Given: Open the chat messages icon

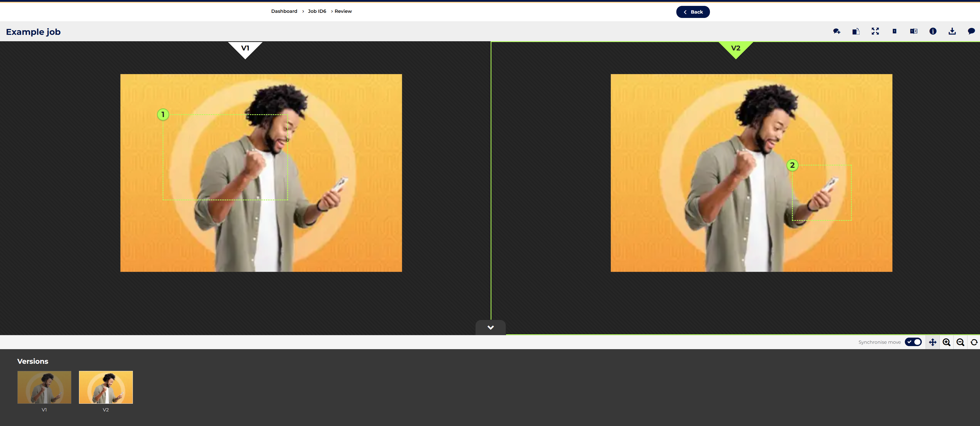Looking at the screenshot, I should click(x=971, y=31).
